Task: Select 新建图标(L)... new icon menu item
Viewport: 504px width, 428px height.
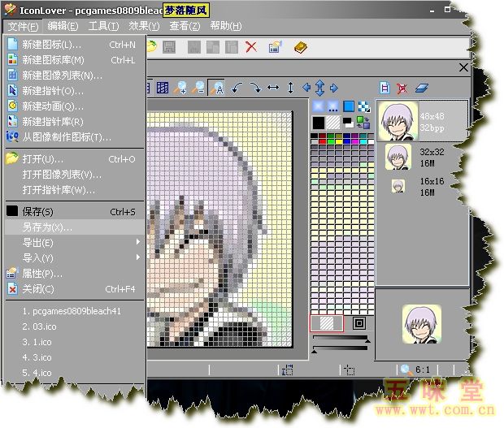Action: click(x=51, y=45)
